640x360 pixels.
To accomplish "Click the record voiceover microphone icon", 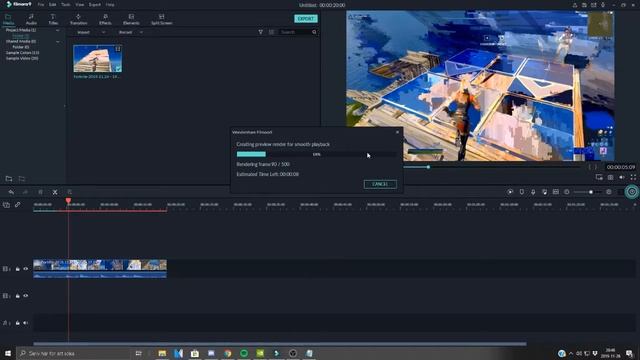I will (533, 192).
